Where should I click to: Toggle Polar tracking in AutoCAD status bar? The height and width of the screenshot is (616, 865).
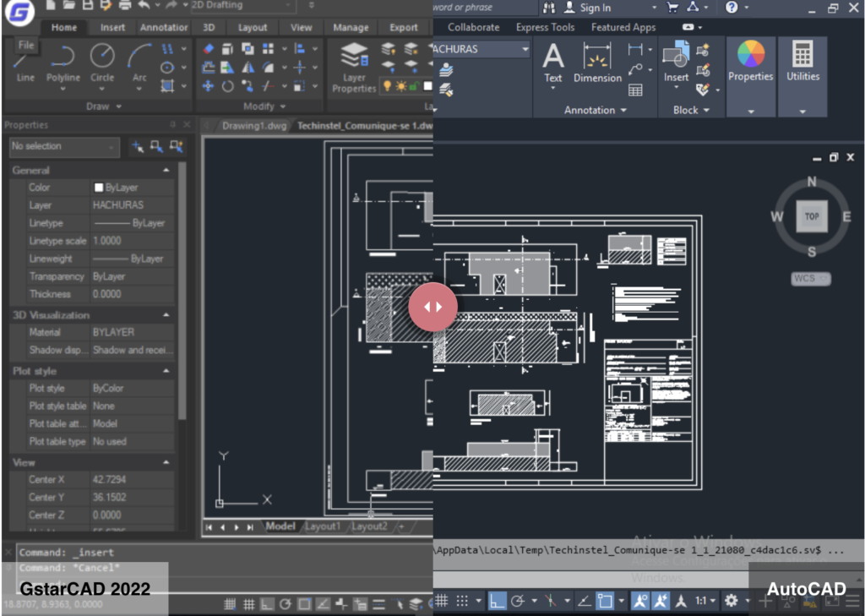tap(518, 601)
